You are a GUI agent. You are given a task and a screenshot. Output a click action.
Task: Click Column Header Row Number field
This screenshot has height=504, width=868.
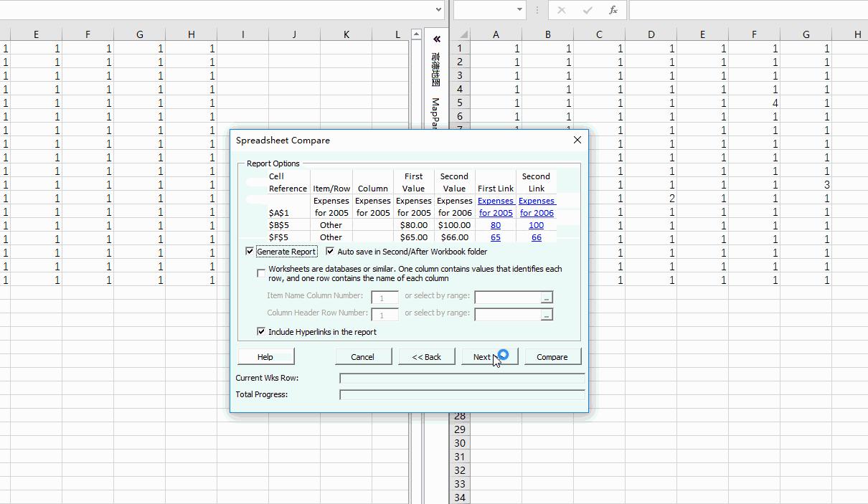pos(385,315)
